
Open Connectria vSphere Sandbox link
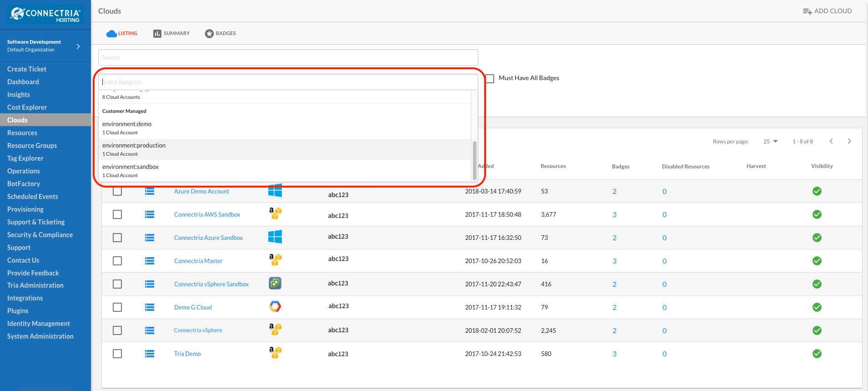pos(211,284)
